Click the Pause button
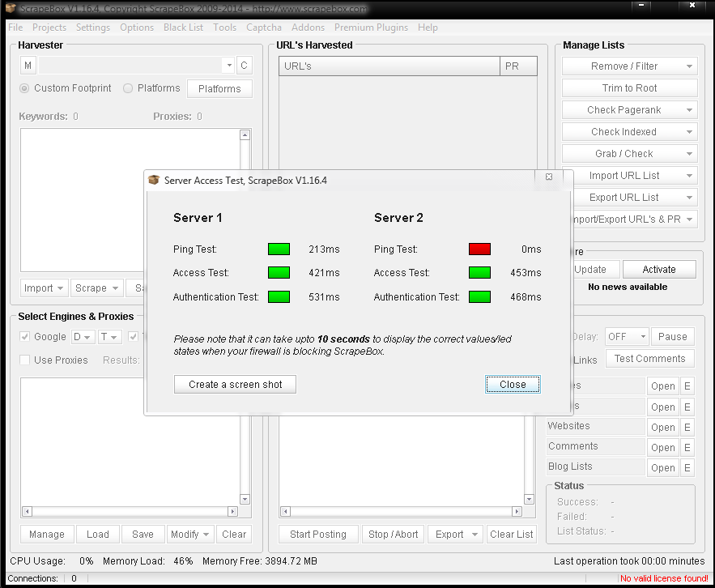 (x=673, y=337)
